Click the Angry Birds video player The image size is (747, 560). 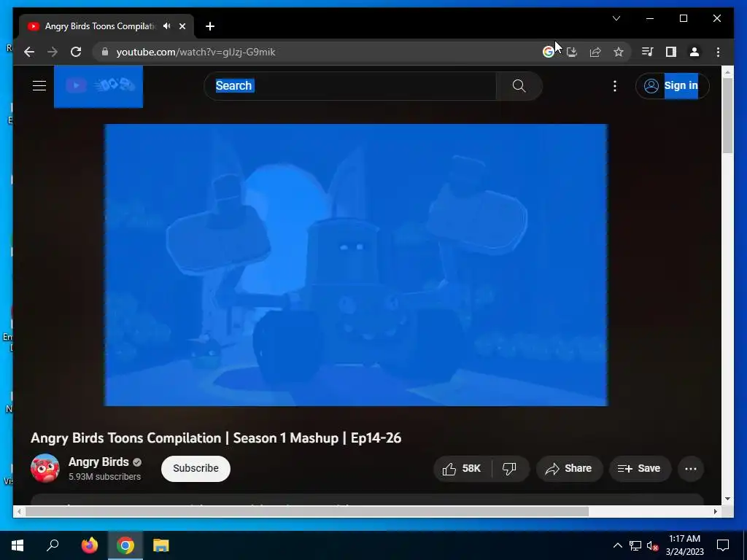point(356,265)
